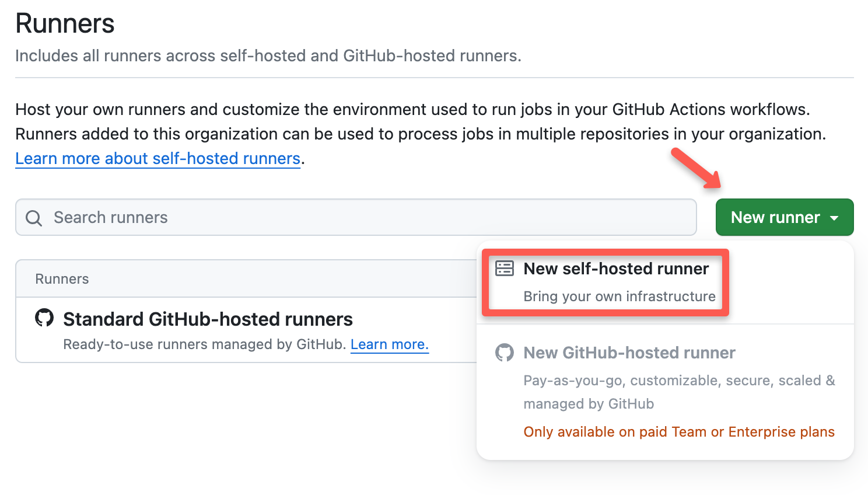
Task: Click the Learn more link under Standard GitHub-hosted runners
Action: pos(389,344)
